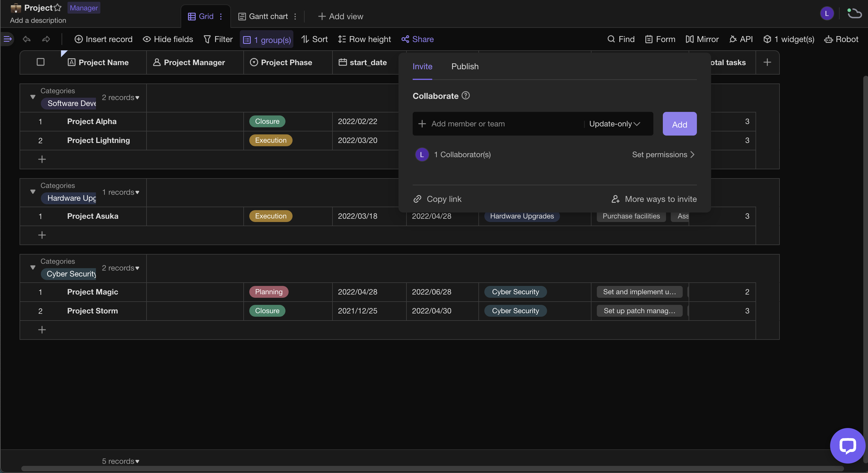View the 1 Collaborator(s) entry

pyautogui.click(x=453, y=155)
